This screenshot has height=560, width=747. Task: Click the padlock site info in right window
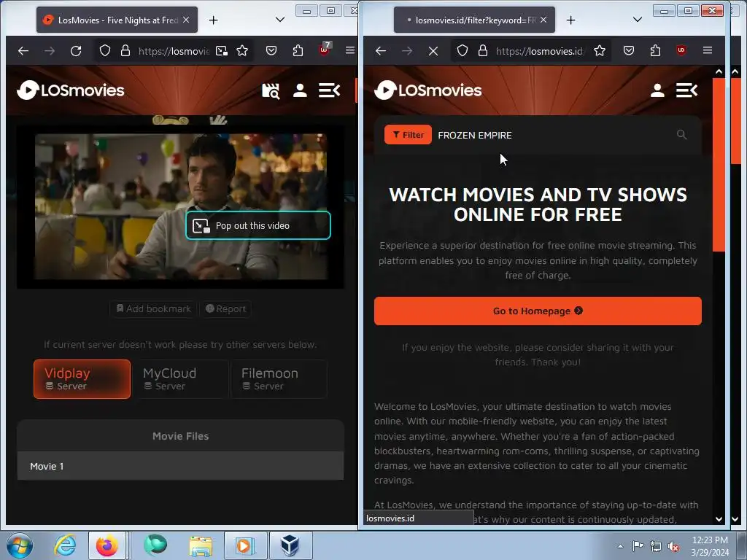(x=483, y=50)
